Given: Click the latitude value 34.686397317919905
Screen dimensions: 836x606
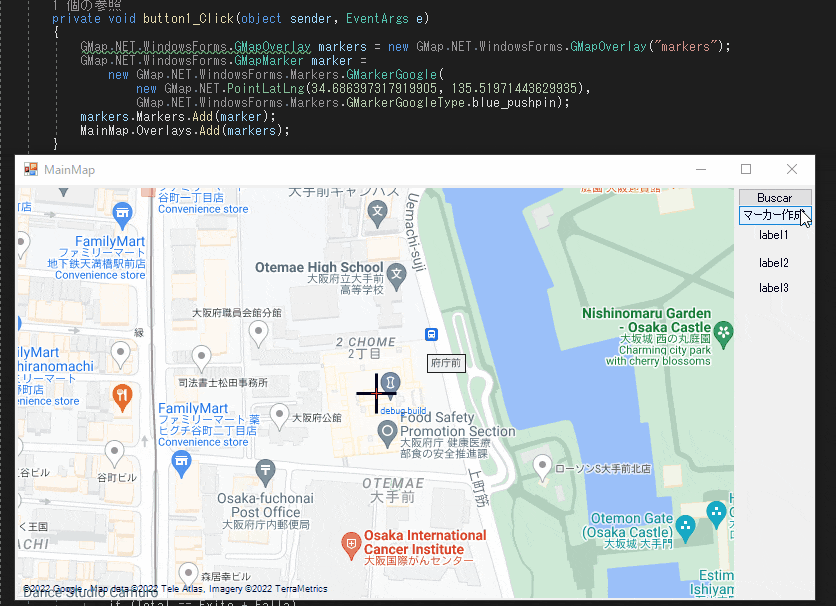Looking at the screenshot, I should [x=374, y=88].
